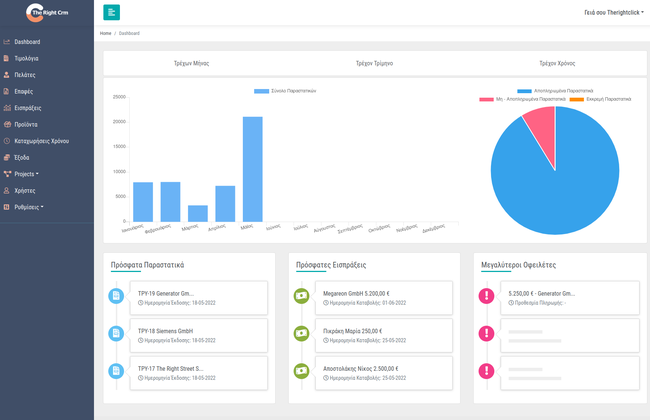
Task: Open Καταχωρήσεις Χρόνου entry
Action: 41,141
